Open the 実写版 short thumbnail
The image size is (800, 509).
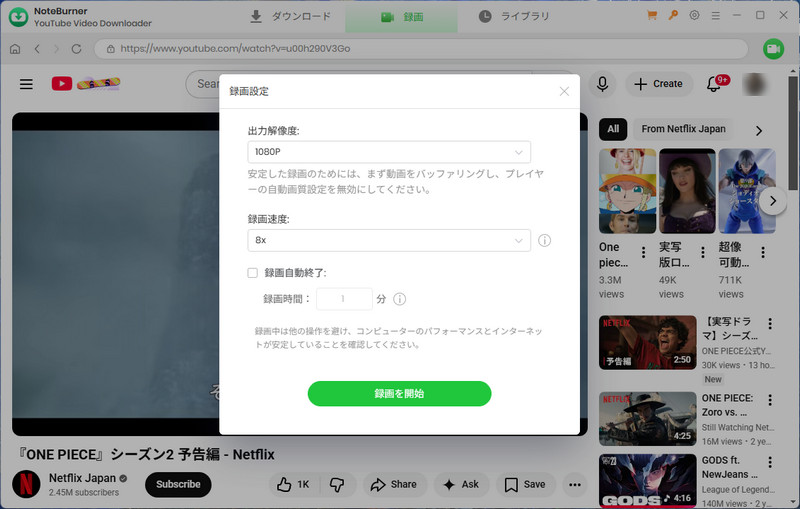click(x=687, y=191)
